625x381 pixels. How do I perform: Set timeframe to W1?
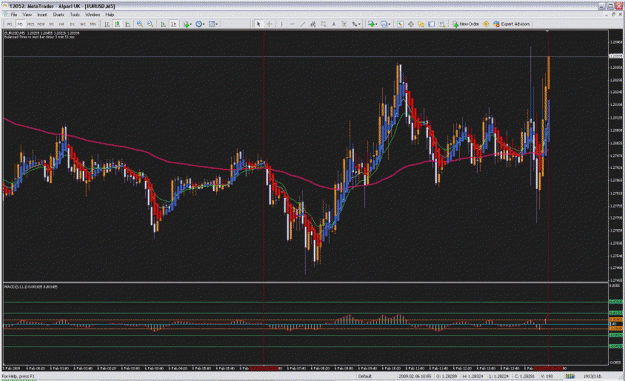[x=83, y=24]
